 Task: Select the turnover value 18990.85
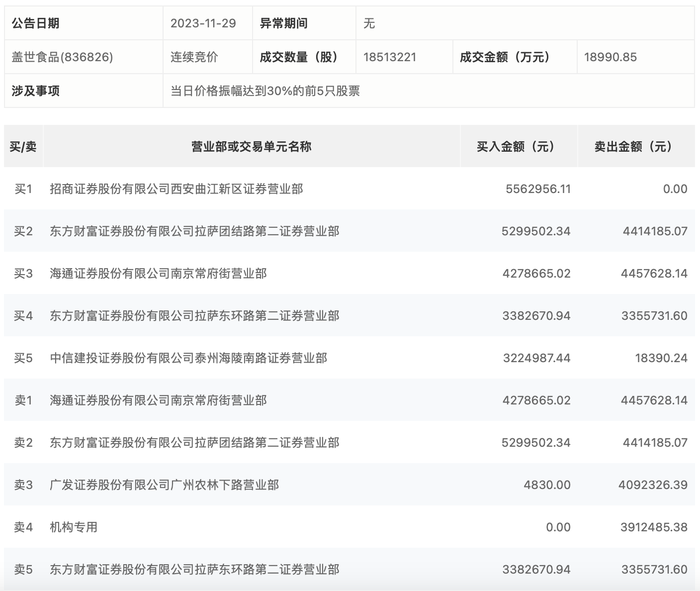point(610,57)
